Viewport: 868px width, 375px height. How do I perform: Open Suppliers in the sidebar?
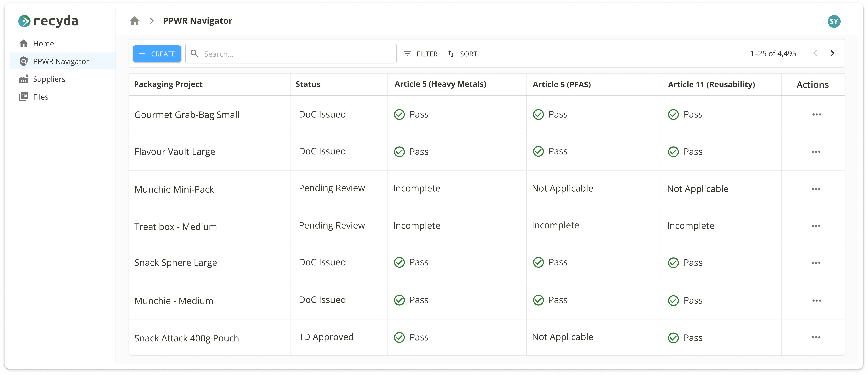click(63, 79)
